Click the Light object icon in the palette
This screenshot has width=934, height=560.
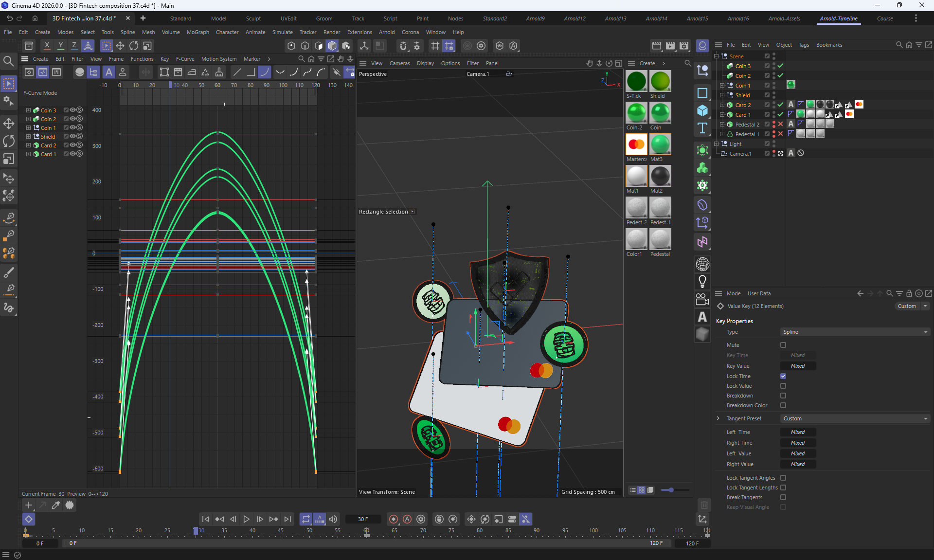pos(702,281)
